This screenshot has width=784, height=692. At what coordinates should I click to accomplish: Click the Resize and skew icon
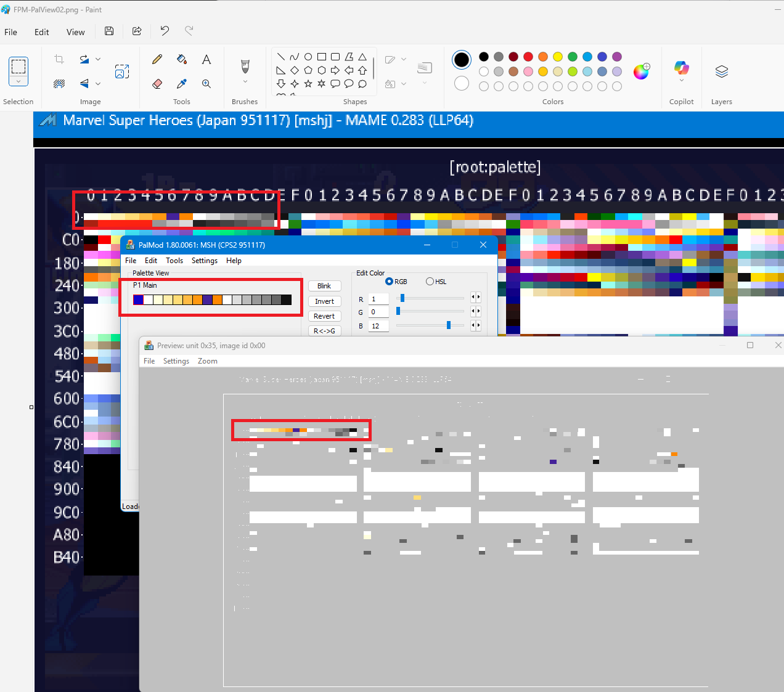122,71
